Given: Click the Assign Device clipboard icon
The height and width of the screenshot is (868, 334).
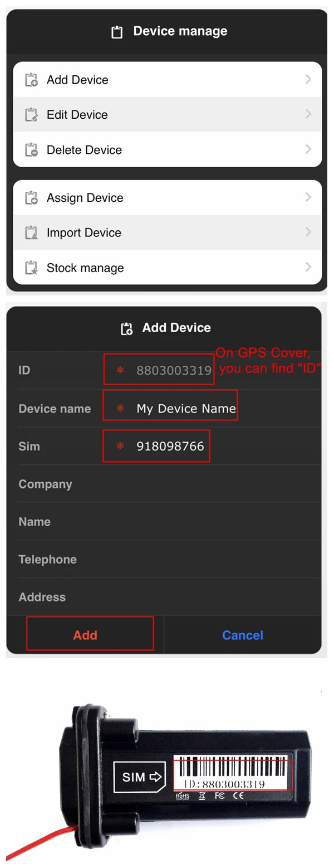Looking at the screenshot, I should pos(31,198).
